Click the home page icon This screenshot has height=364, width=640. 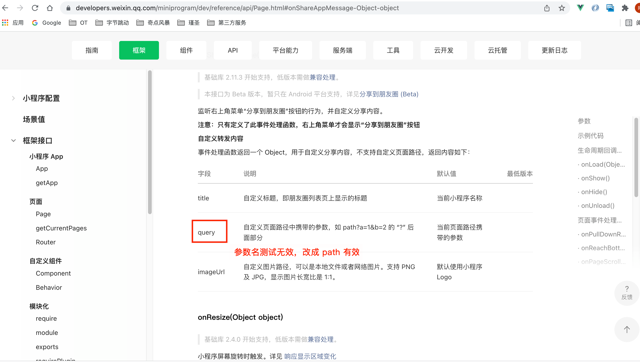click(x=50, y=8)
